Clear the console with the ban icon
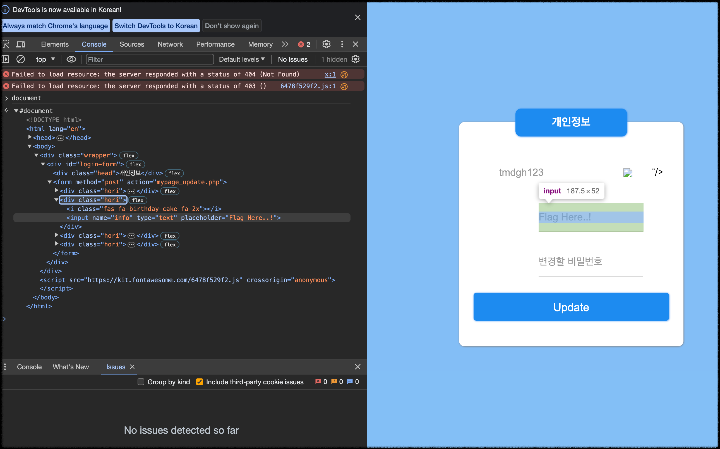 (x=21, y=59)
